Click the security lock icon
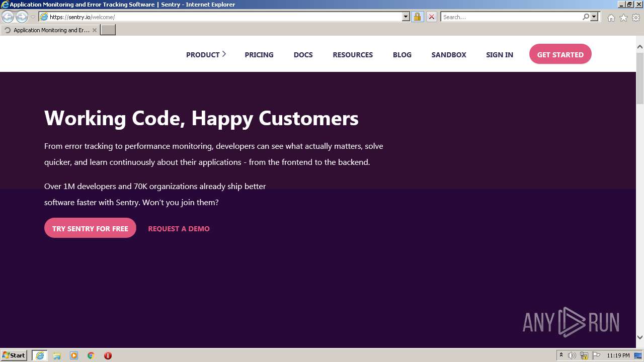The image size is (644, 362). 417,17
